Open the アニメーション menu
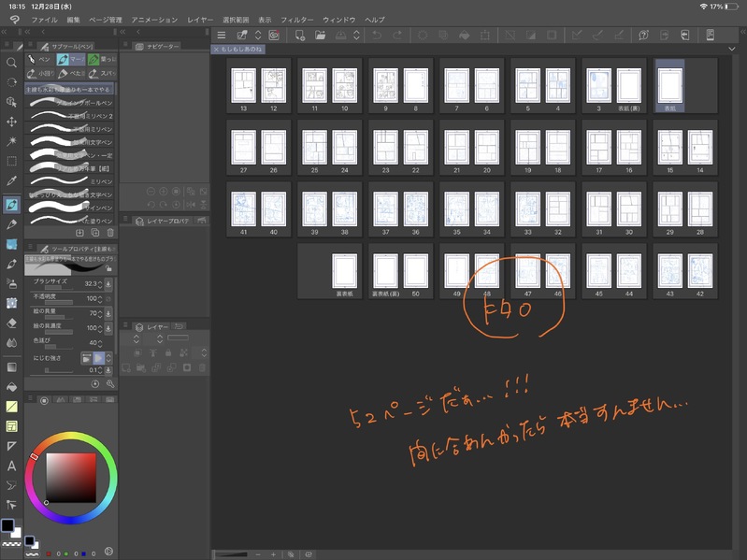 click(154, 20)
